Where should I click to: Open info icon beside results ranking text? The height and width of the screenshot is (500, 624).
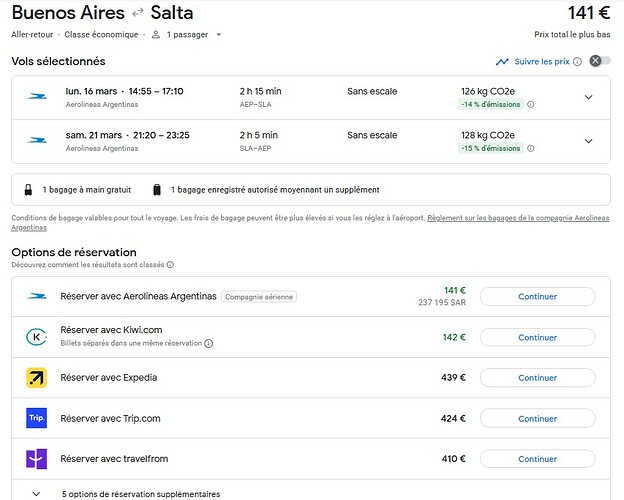pos(170,265)
